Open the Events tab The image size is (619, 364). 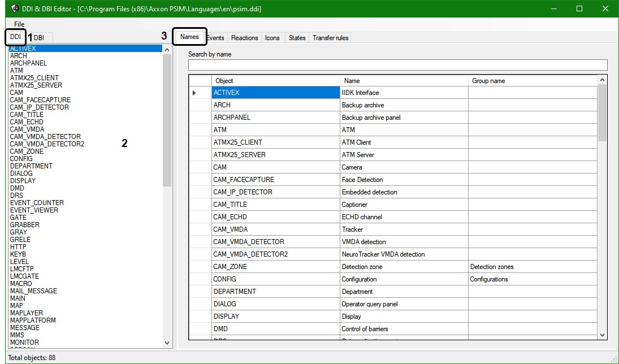[x=215, y=38]
